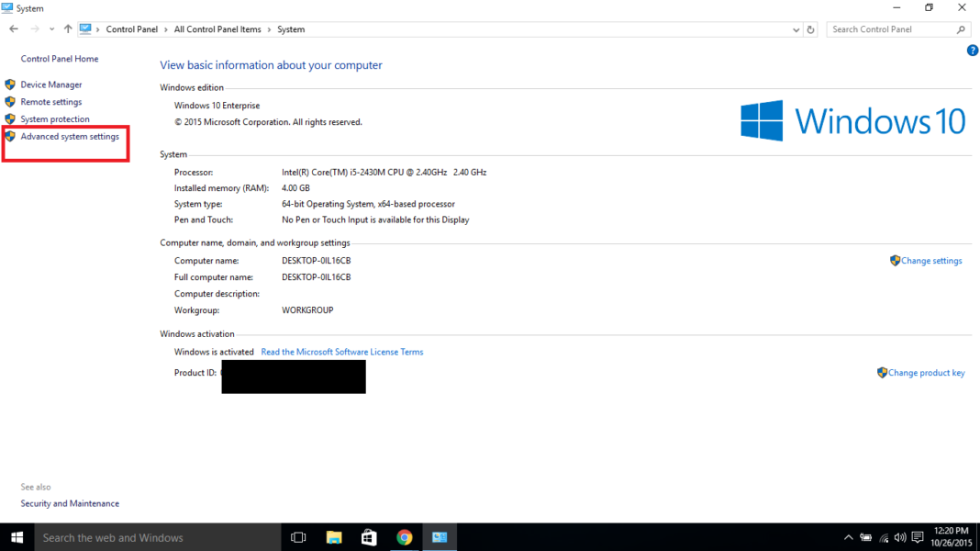Image resolution: width=980 pixels, height=551 pixels.
Task: Navigate back using the back arrow
Action: coord(13,28)
